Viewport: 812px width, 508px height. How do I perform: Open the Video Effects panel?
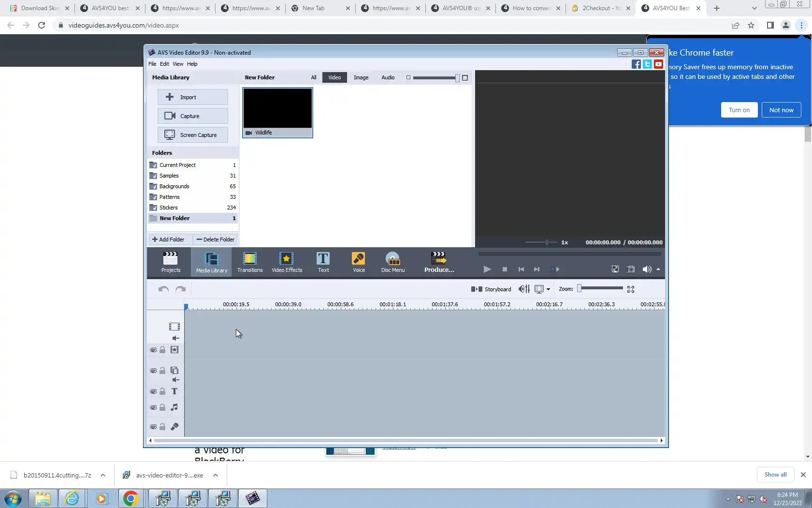(287, 262)
